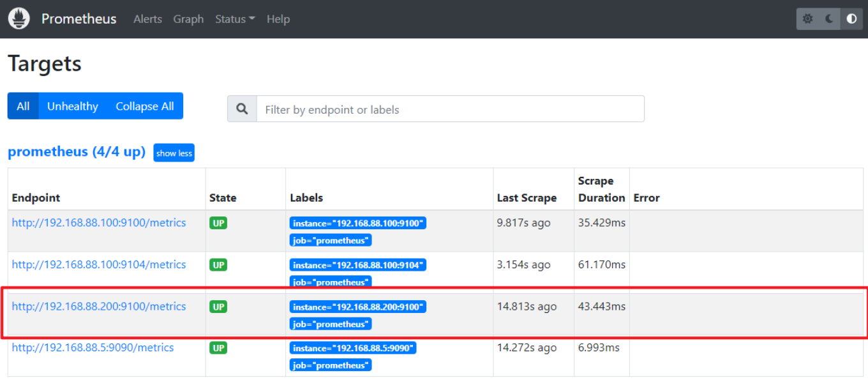Open the Alerts page

point(147,19)
